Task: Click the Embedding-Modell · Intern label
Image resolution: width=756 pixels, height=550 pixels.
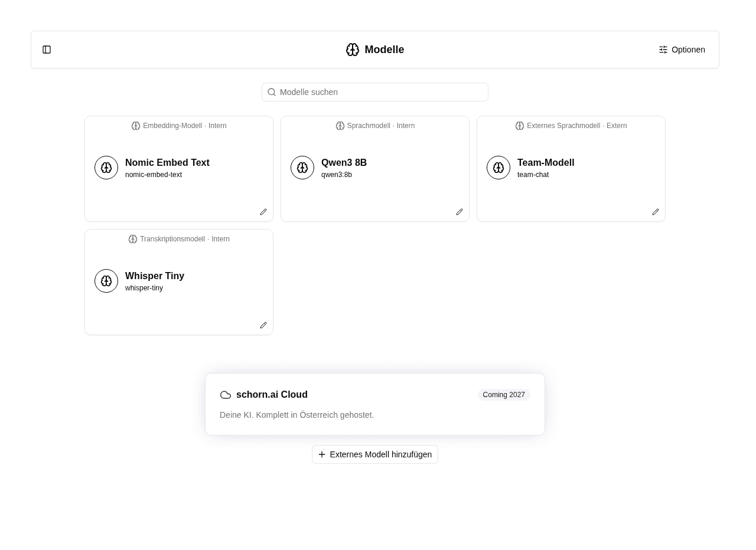Action: tap(185, 126)
